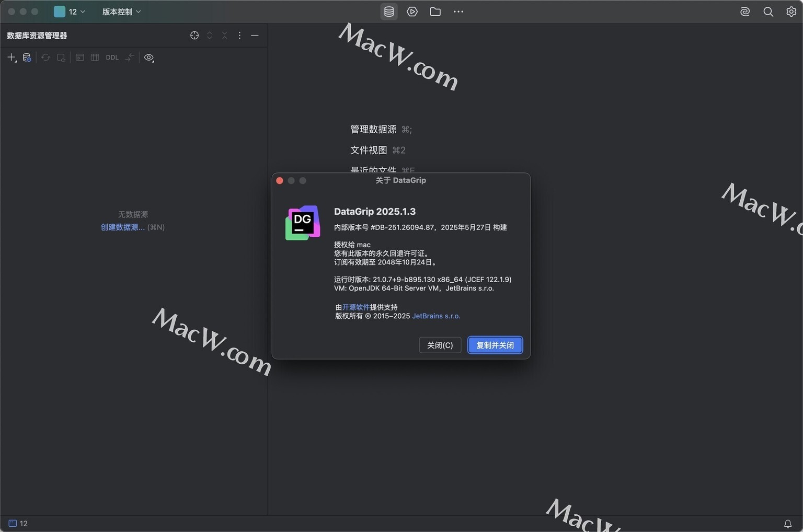This screenshot has width=803, height=532.
Task: Click the 开源软件 link
Action: (355, 307)
